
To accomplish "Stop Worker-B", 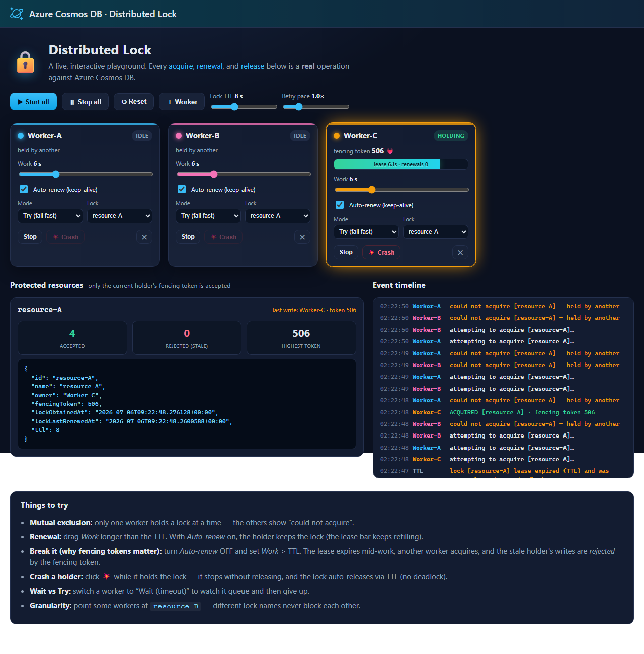I will tap(188, 237).
